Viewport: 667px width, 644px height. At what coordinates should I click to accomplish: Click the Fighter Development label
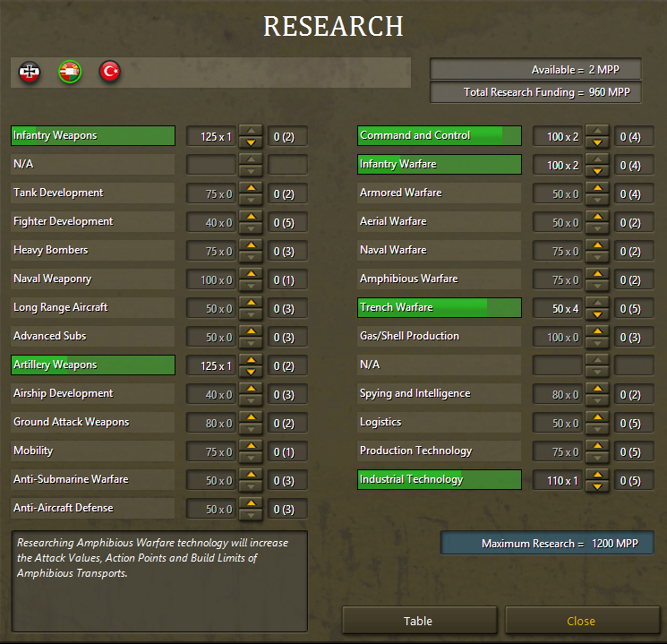(64, 221)
